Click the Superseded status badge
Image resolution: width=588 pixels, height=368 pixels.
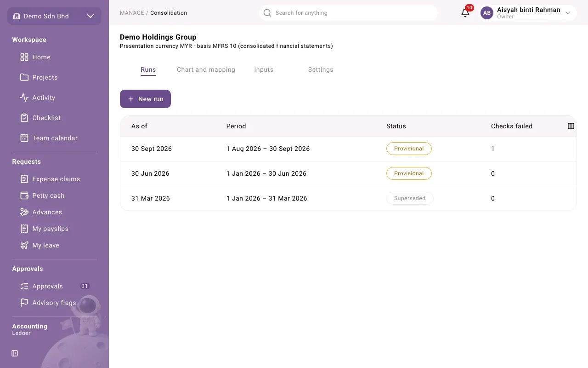pyautogui.click(x=410, y=198)
